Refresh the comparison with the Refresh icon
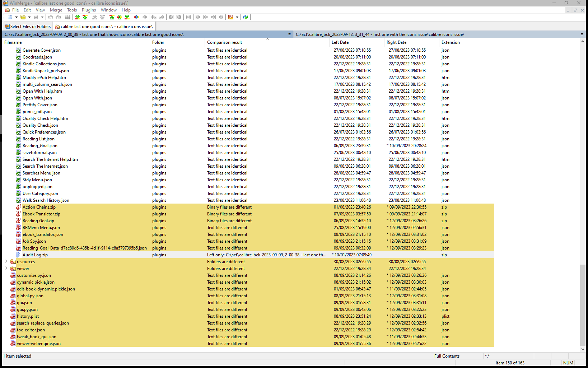Image resolution: width=588 pixels, height=368 pixels. 246,17
